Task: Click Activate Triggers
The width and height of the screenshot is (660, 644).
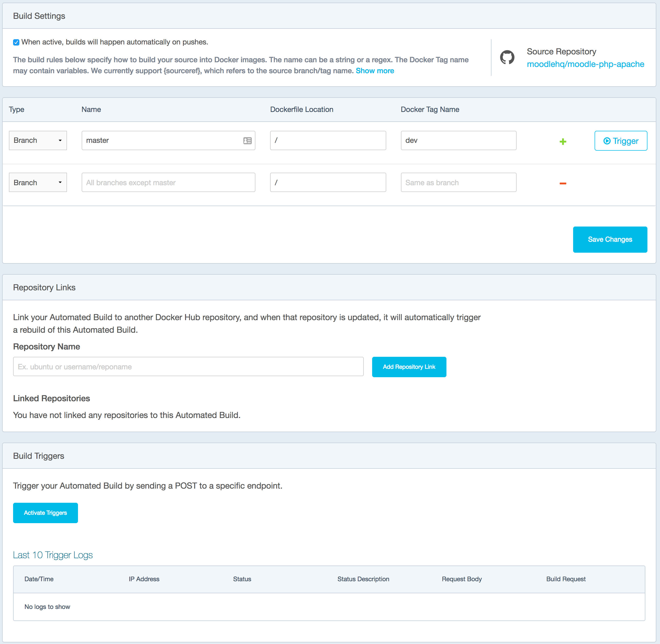Action: (x=45, y=512)
